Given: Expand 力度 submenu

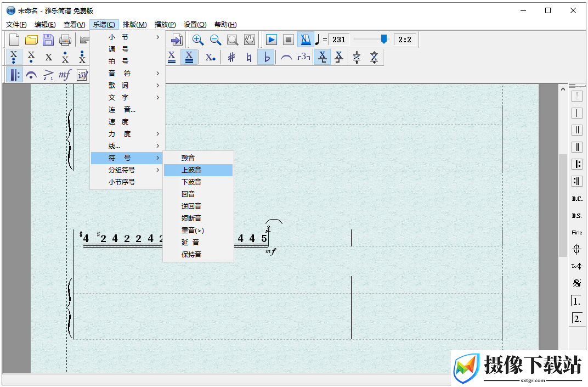Looking at the screenshot, I should (127, 133).
